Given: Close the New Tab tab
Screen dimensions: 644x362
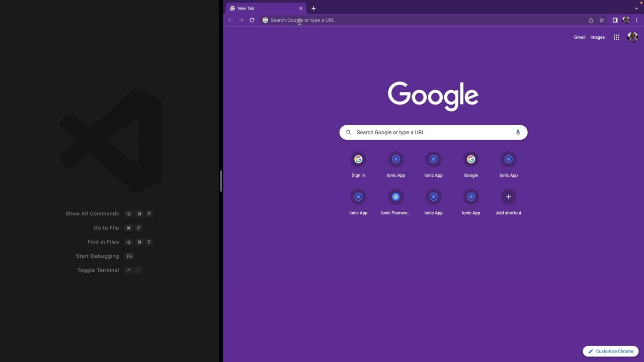Looking at the screenshot, I should pyautogui.click(x=301, y=8).
